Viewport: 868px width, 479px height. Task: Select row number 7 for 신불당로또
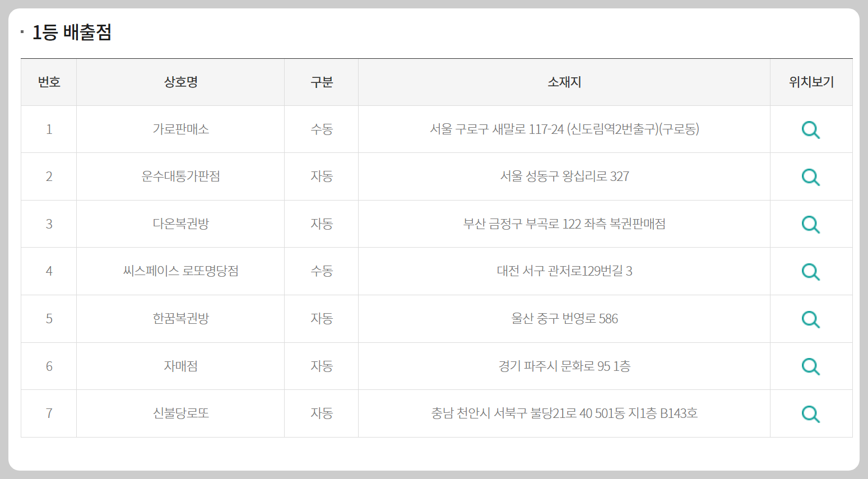(x=49, y=413)
